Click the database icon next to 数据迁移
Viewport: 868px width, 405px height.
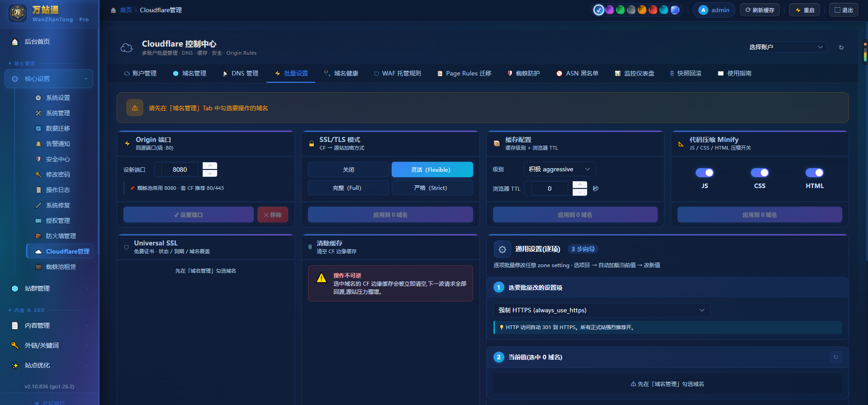click(38, 128)
